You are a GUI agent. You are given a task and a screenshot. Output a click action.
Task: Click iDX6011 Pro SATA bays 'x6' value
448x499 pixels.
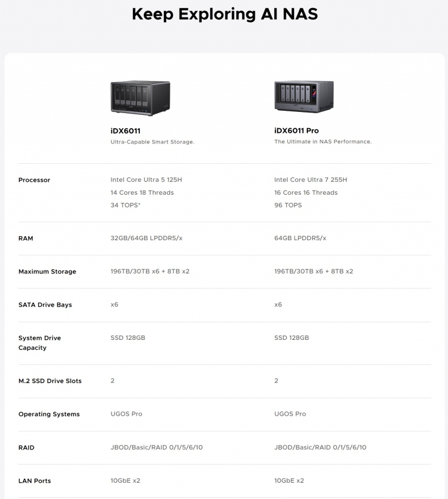[278, 304]
